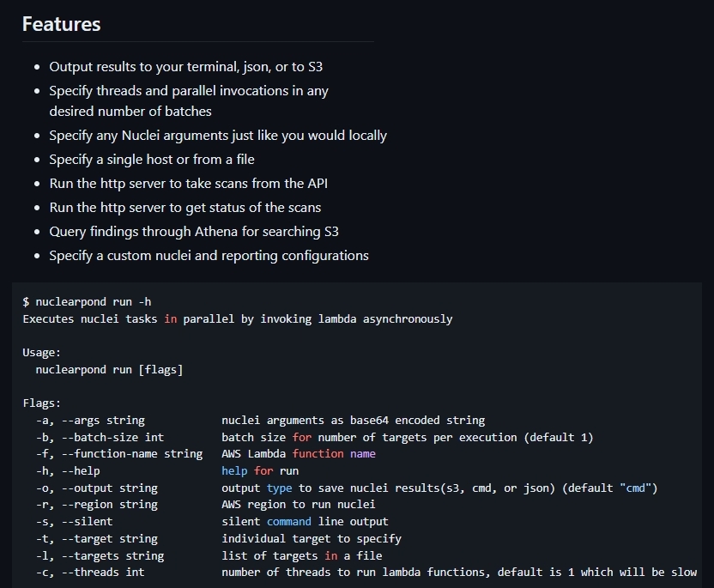Image resolution: width=714 pixels, height=588 pixels.
Task: Click the bullet about outputting results to S3
Action: [185, 66]
